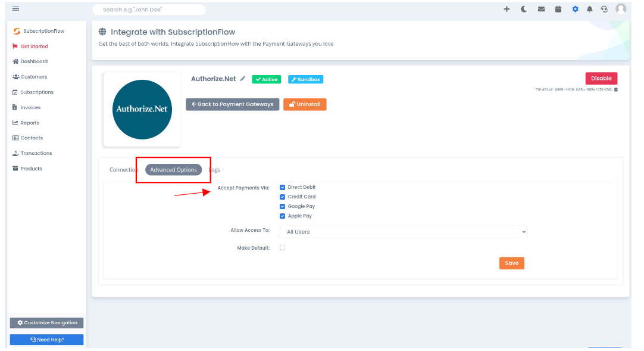Click the blue Sandbox badge

pyautogui.click(x=305, y=79)
